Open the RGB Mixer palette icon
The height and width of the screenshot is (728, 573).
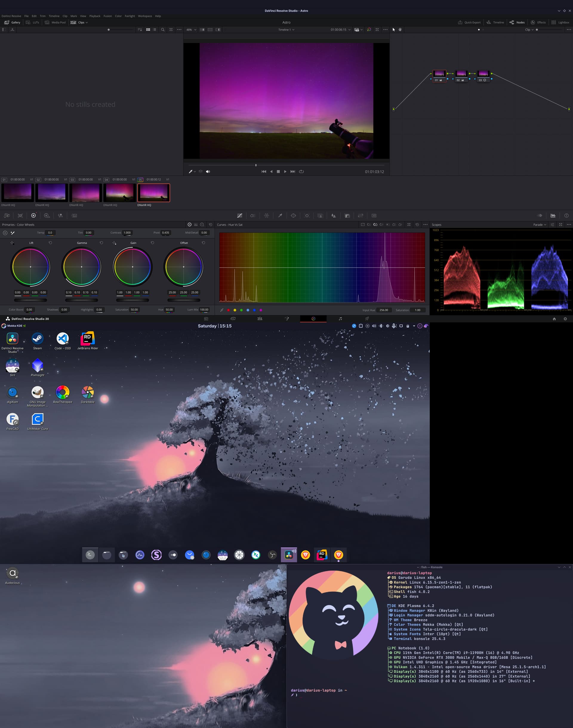point(60,216)
